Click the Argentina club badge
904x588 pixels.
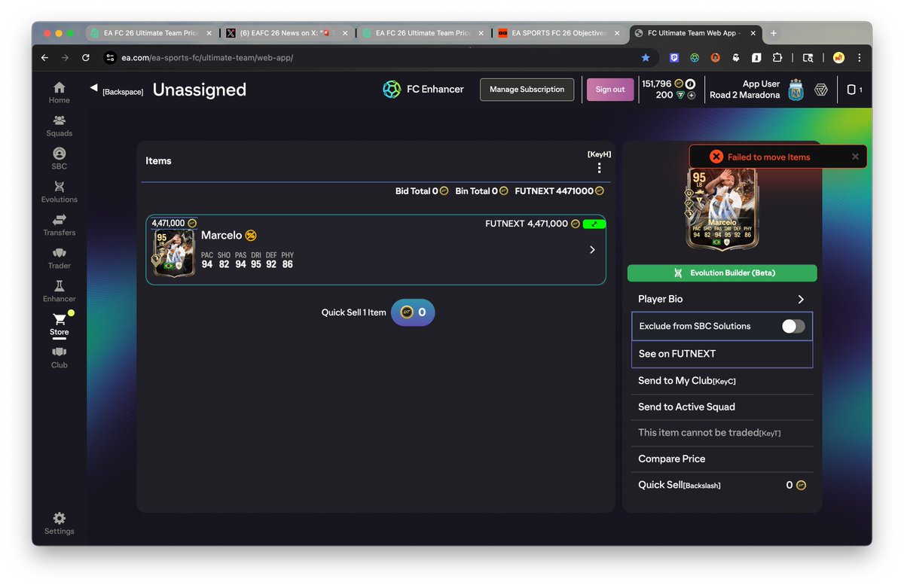[x=796, y=90]
